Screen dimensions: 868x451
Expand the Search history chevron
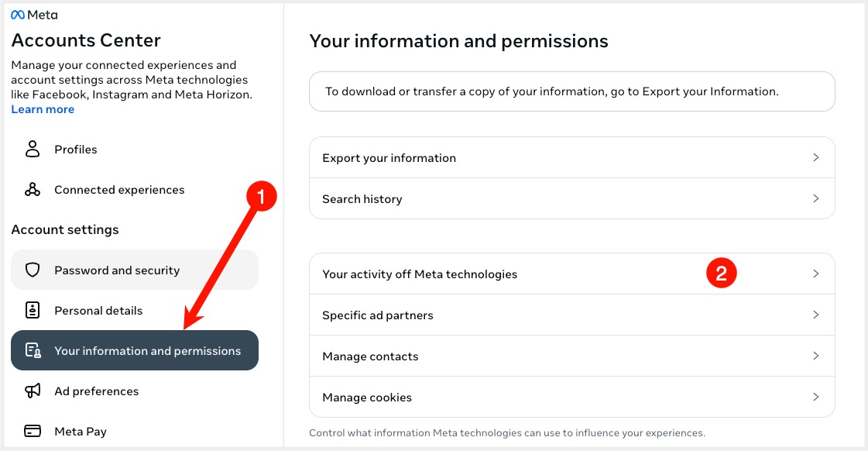815,198
